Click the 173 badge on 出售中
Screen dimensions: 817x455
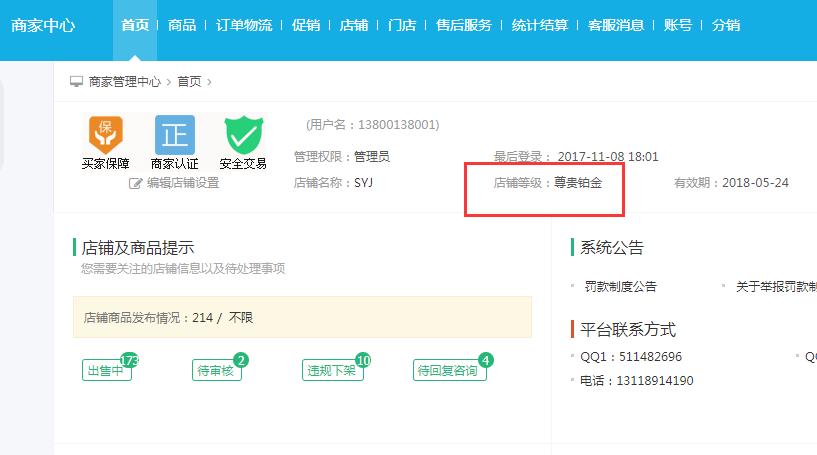pos(128,360)
